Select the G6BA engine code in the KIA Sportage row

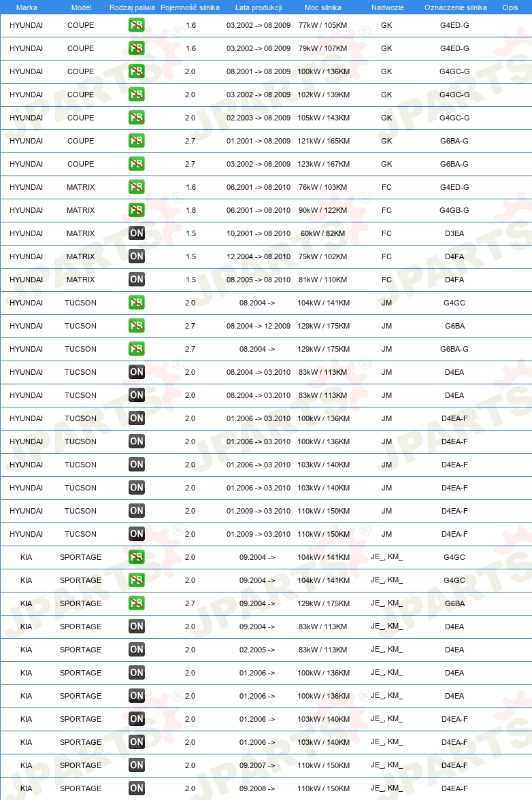454,603
